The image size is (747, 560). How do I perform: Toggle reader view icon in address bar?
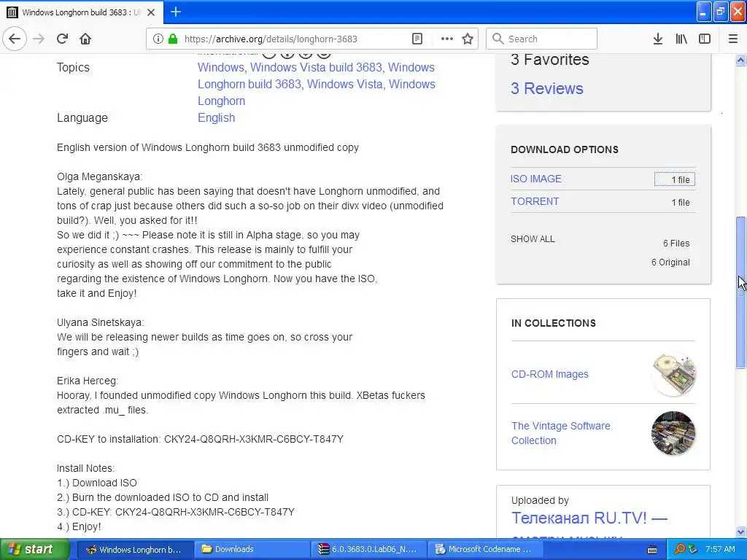pyautogui.click(x=417, y=39)
